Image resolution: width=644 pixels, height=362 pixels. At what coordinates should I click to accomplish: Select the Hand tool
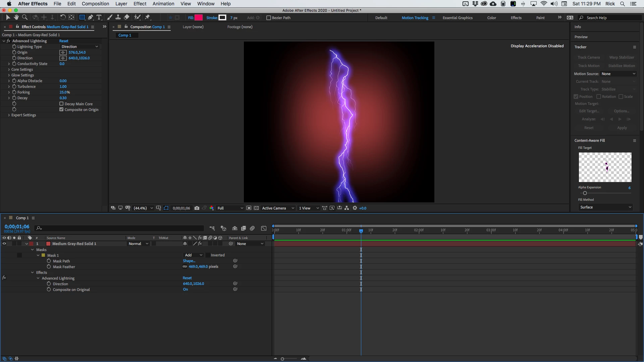pos(16,17)
